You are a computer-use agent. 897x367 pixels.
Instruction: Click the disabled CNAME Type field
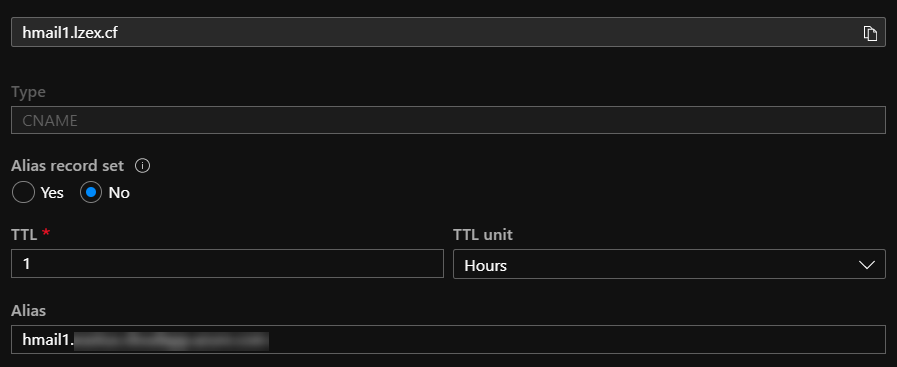448,120
